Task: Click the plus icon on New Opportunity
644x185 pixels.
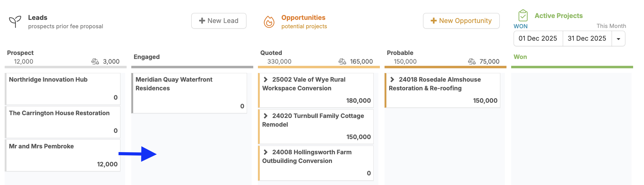Action: tap(434, 21)
